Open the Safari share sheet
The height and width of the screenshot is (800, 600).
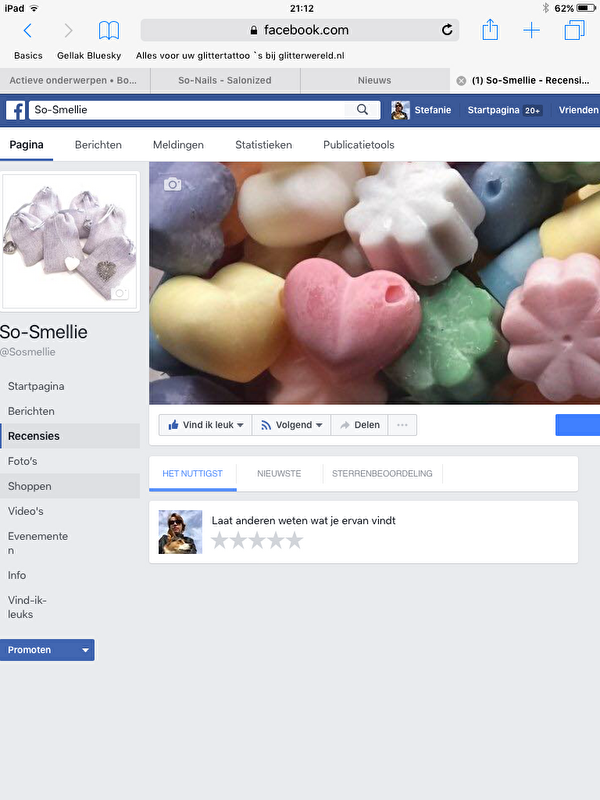[490, 31]
